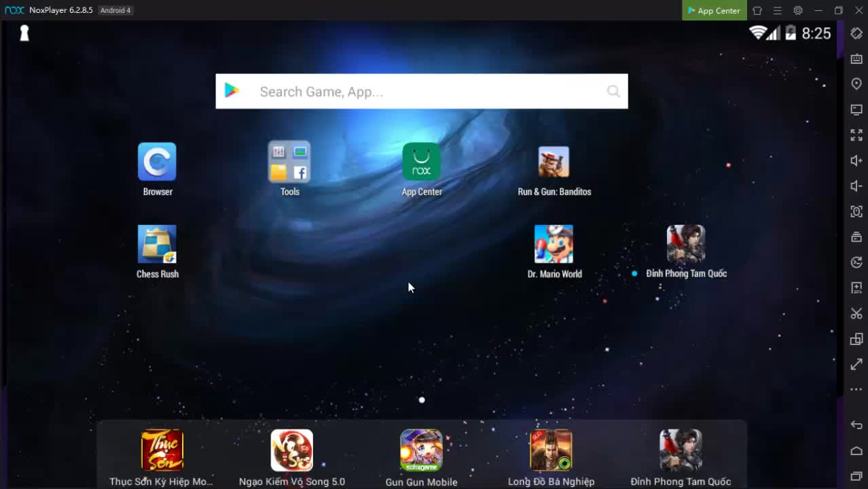This screenshot has height=489, width=868.
Task: Launch Gun Gun Mobile from dock
Action: click(421, 450)
